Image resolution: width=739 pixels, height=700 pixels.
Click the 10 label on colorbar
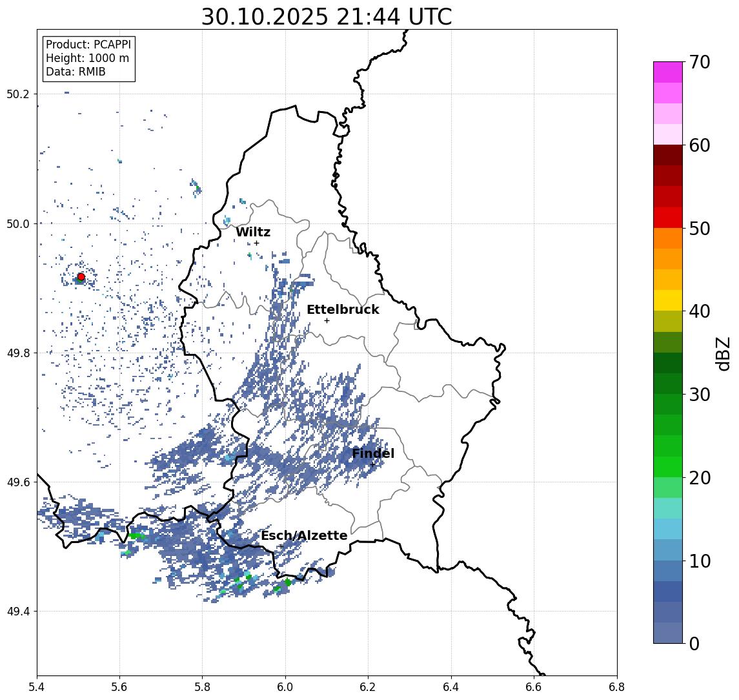coord(699,561)
